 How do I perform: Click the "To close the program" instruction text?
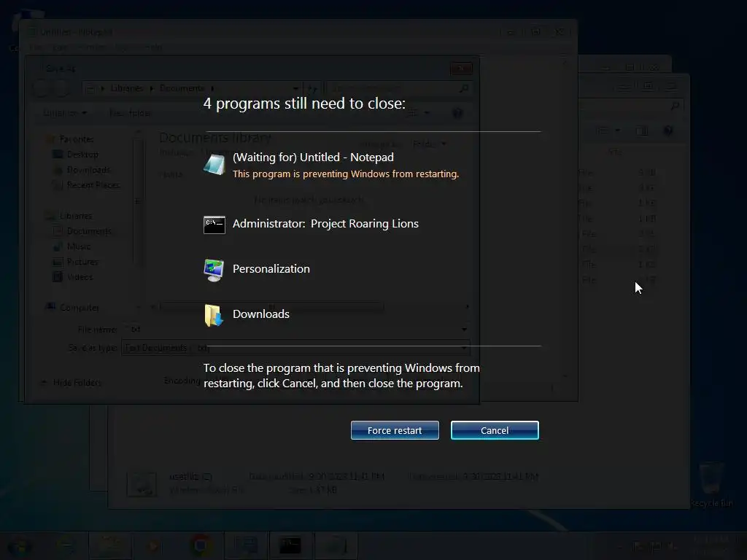341,376
